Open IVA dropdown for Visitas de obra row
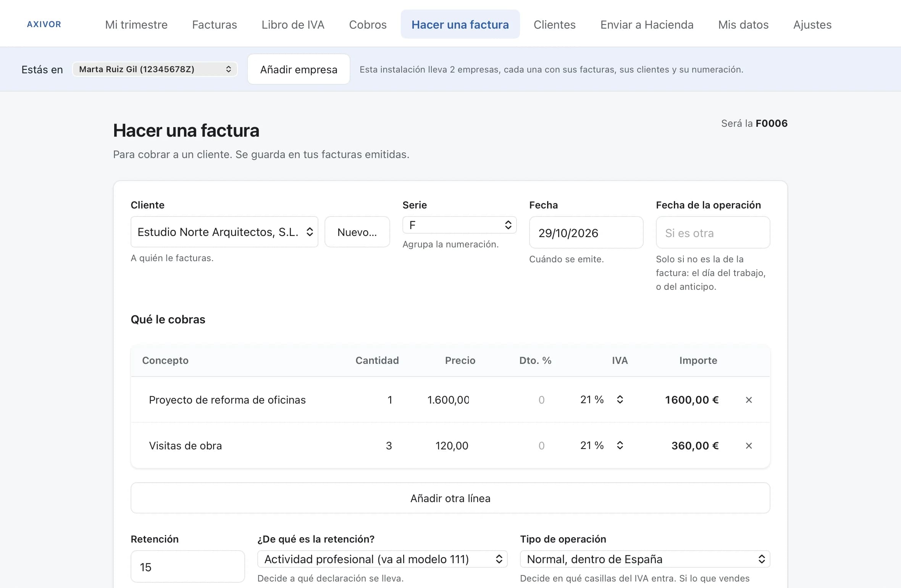The width and height of the screenshot is (901, 588). [602, 446]
